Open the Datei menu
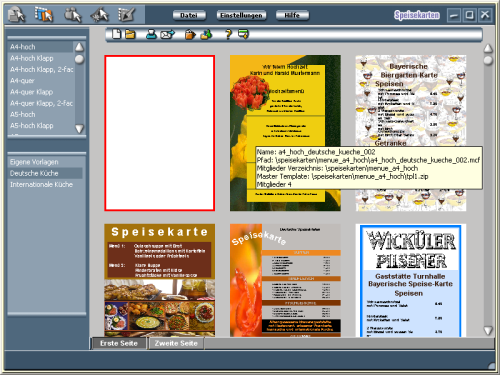 tap(189, 15)
